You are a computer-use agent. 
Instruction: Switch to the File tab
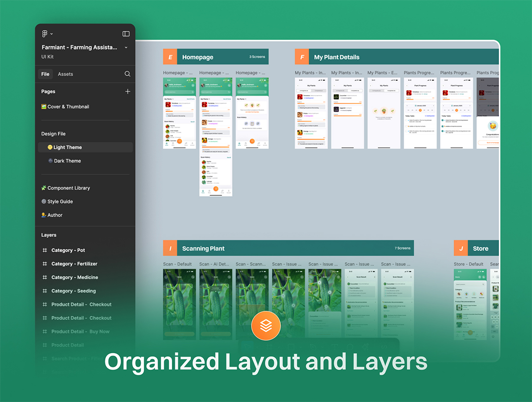[45, 74]
